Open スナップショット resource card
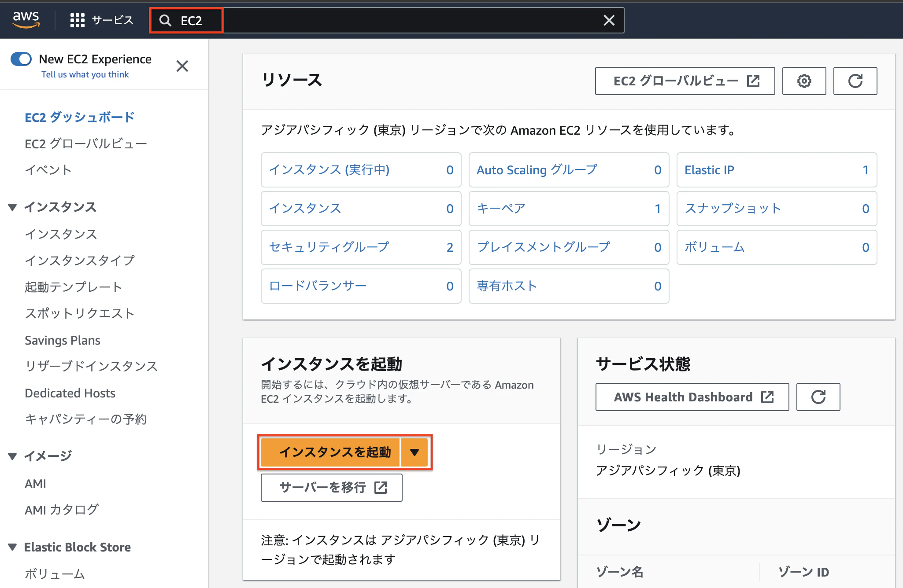Image resolution: width=903 pixels, height=588 pixels. (x=777, y=209)
